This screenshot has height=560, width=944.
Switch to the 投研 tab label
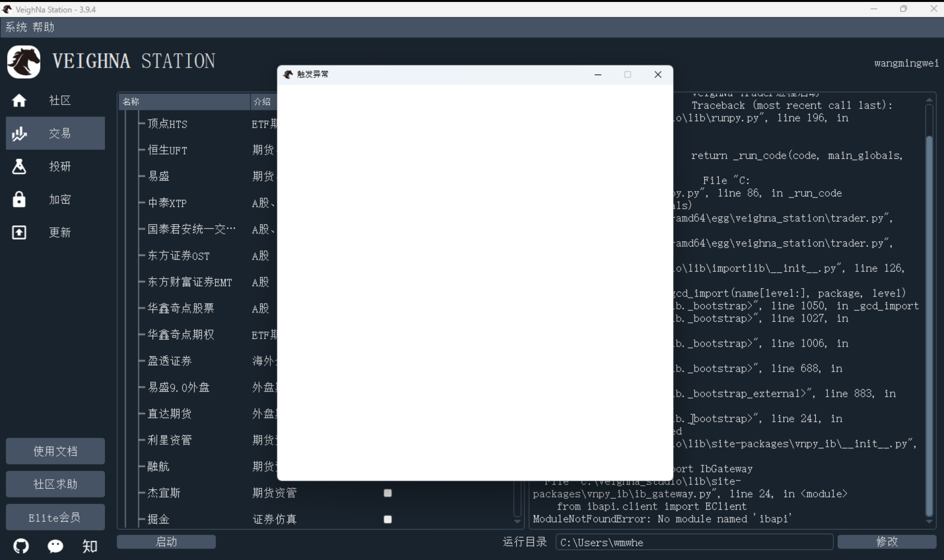(x=60, y=167)
